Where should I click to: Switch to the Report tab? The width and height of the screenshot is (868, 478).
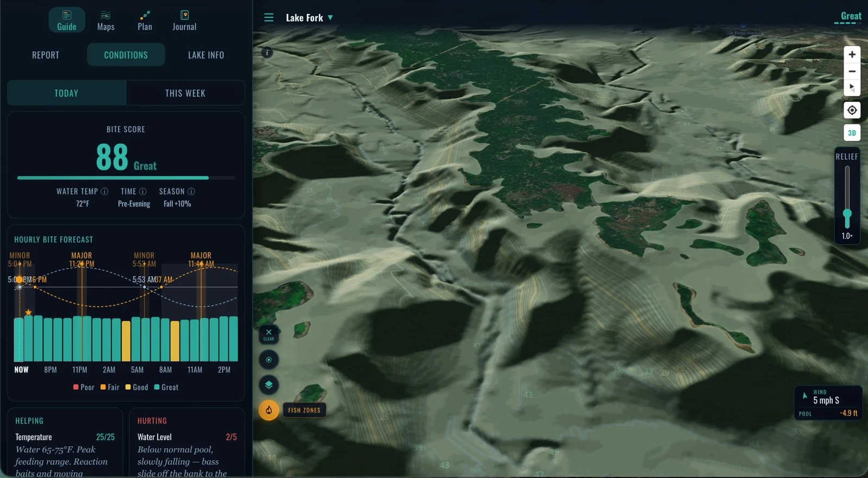click(x=46, y=55)
